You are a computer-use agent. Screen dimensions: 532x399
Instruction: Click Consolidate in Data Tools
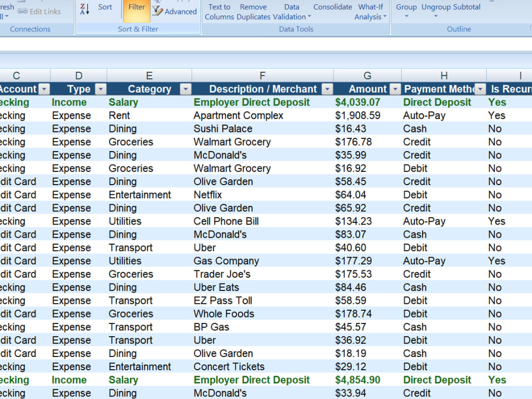pyautogui.click(x=332, y=7)
